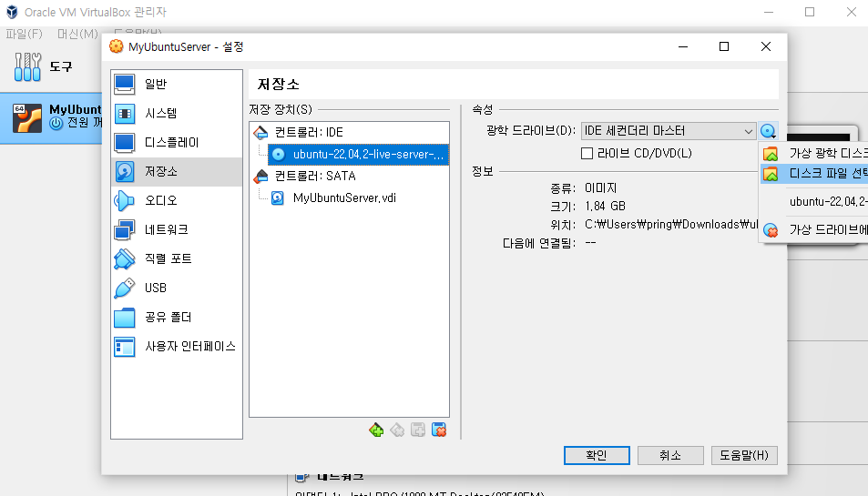Click the 취소 button
This screenshot has height=496, width=868.
coord(670,455)
